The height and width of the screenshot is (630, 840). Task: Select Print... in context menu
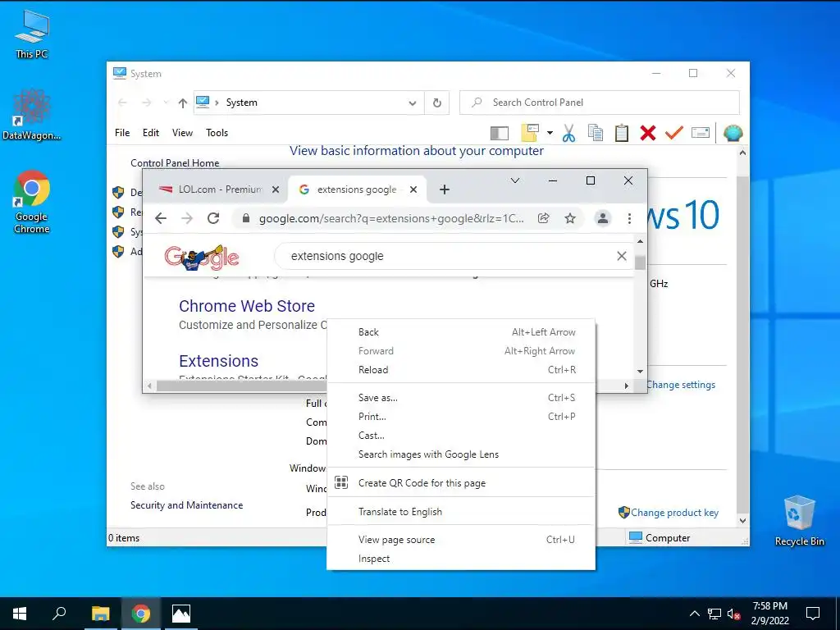pyautogui.click(x=461, y=416)
